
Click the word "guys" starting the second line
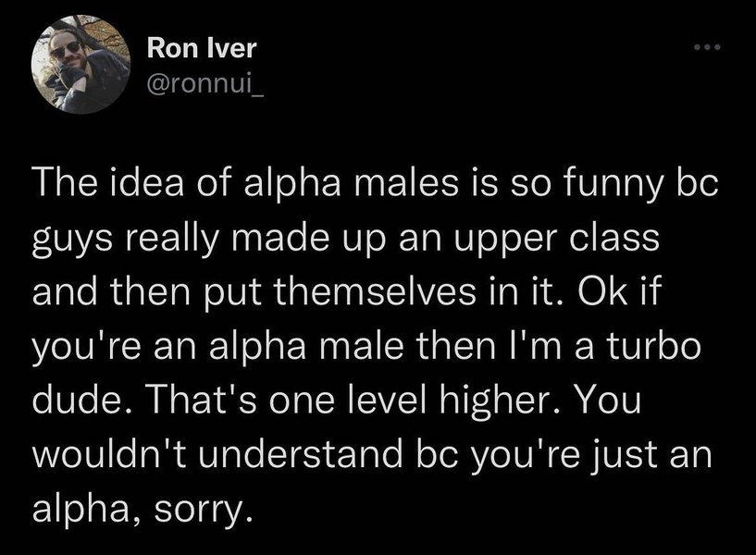point(68,243)
